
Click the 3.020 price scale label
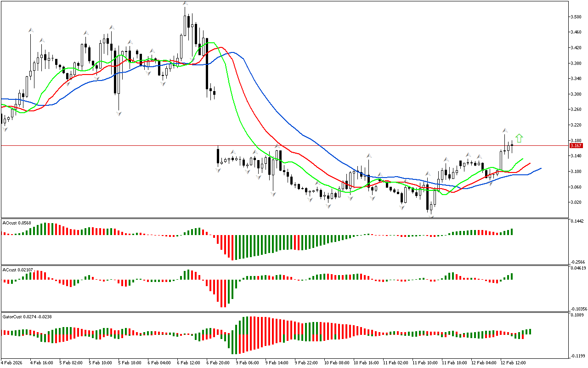tap(575, 202)
